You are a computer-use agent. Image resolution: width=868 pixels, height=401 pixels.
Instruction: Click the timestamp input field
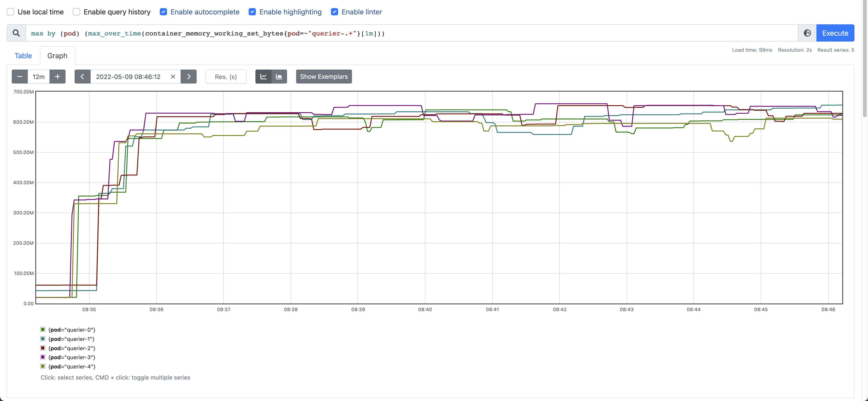click(x=128, y=76)
